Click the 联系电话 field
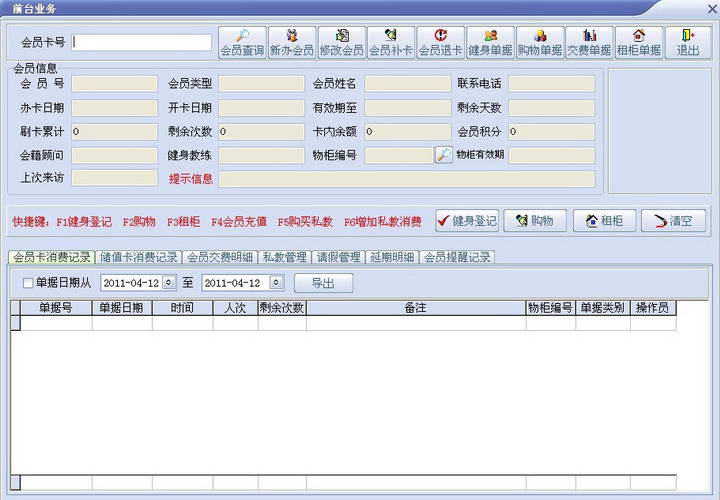The image size is (720, 500). tap(551, 84)
